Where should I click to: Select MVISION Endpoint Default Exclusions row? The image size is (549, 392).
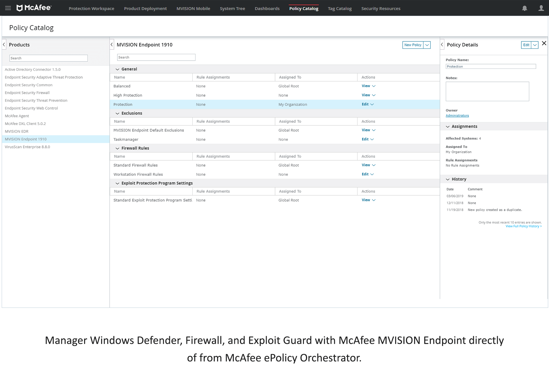click(x=275, y=130)
